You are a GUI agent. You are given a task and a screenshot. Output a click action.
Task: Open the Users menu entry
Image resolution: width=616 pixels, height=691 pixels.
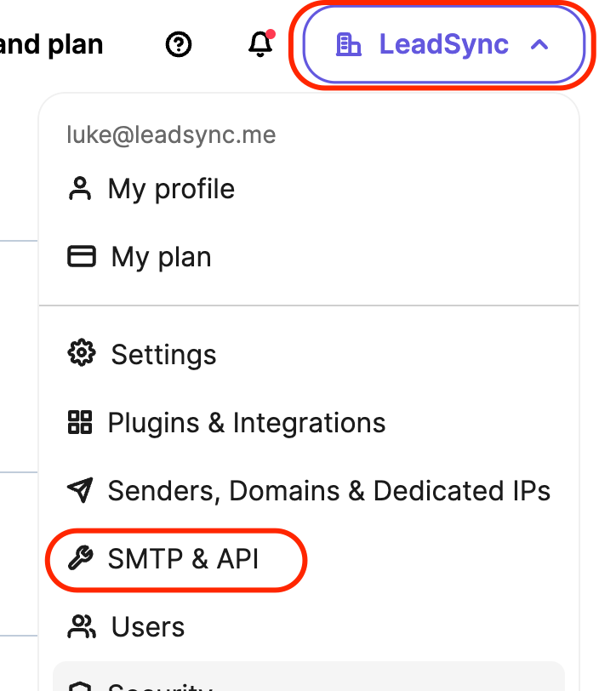click(148, 627)
